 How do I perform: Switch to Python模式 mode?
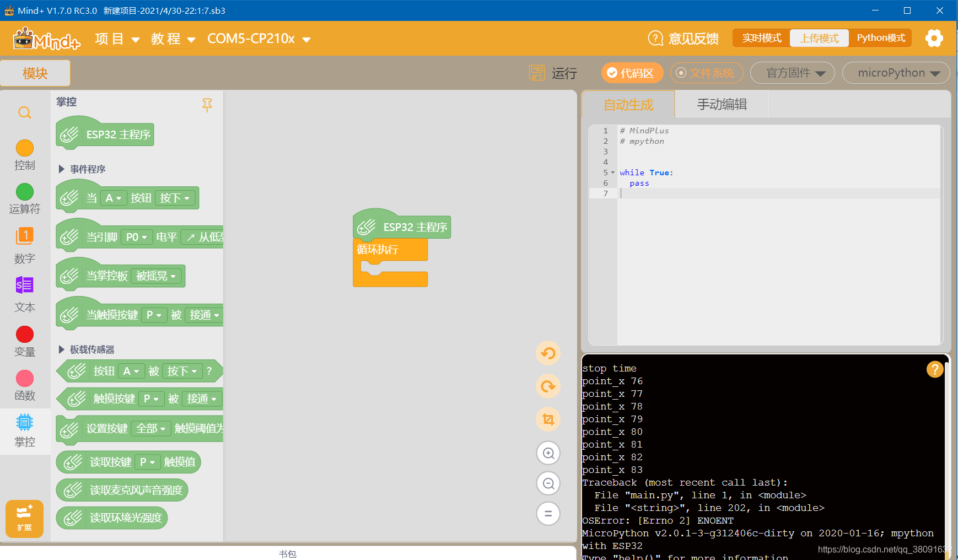(x=881, y=38)
